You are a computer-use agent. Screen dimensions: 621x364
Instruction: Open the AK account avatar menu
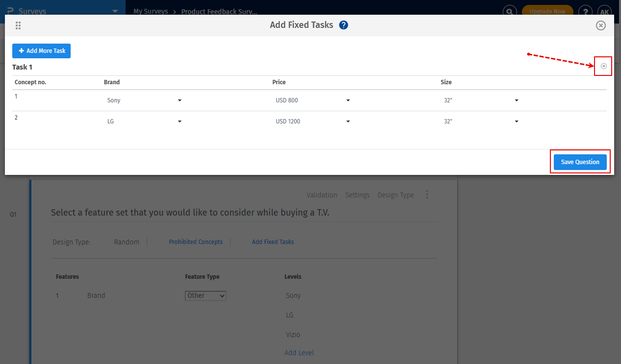(604, 11)
